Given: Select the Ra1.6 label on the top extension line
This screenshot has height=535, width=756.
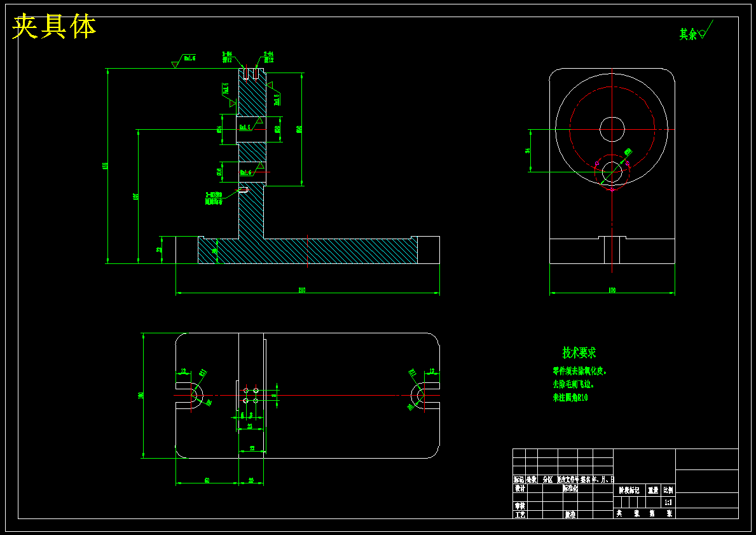Looking at the screenshot, I should 189,58.
